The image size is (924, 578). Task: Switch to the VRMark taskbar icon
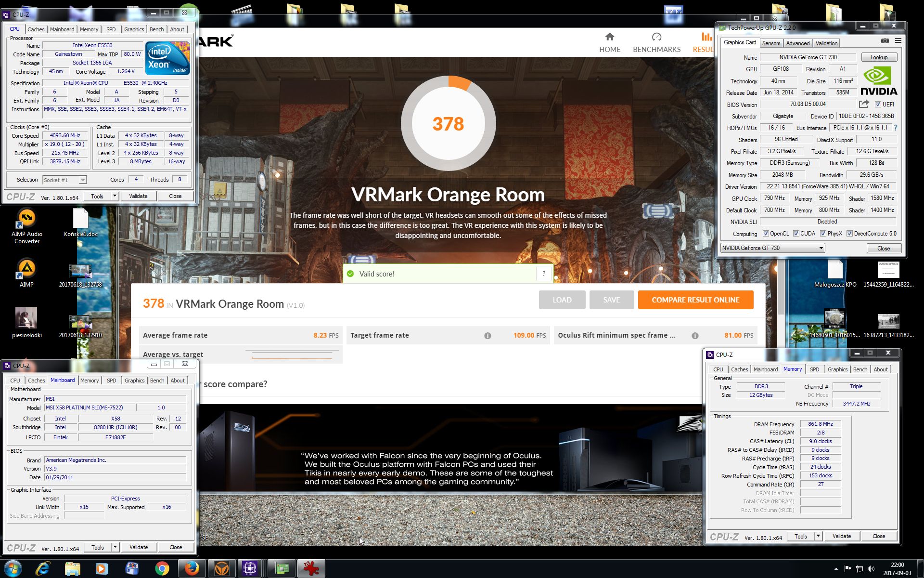point(222,569)
